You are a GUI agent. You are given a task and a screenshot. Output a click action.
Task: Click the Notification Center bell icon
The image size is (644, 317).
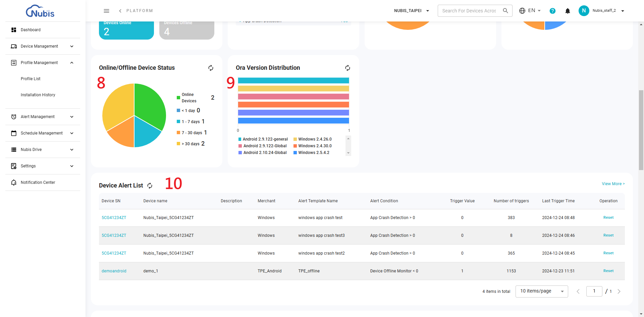pyautogui.click(x=14, y=182)
